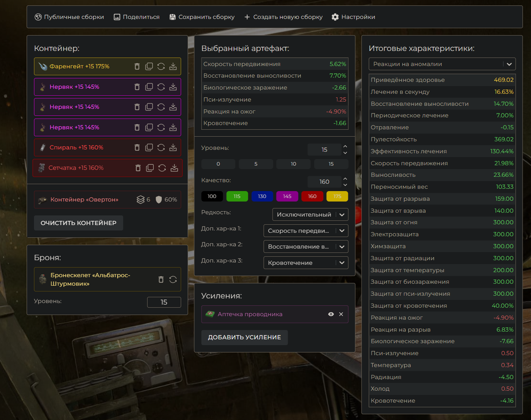Open the Реакции на аномалии dropdown
Viewport: 531px width, 420px height.
coord(442,64)
